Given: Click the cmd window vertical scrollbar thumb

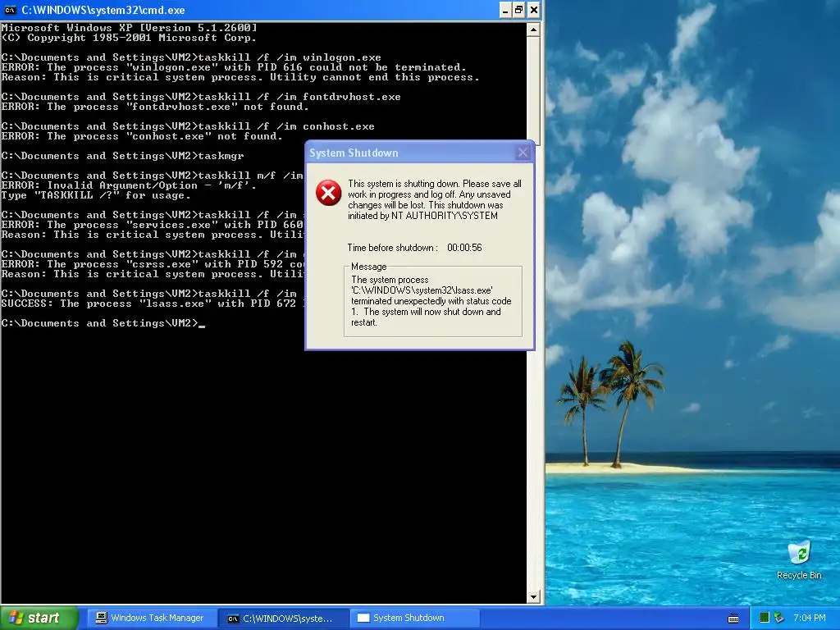Looking at the screenshot, I should (x=533, y=89).
